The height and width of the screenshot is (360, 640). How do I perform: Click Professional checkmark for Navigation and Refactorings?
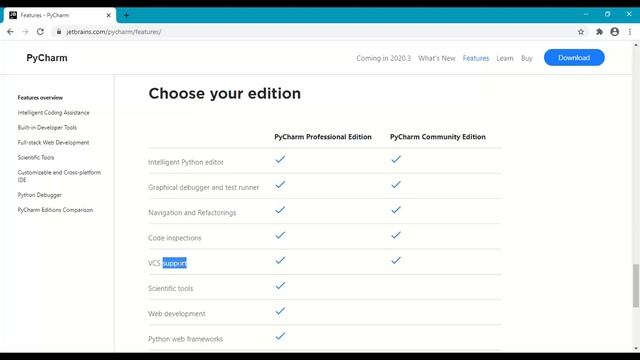pyautogui.click(x=280, y=210)
